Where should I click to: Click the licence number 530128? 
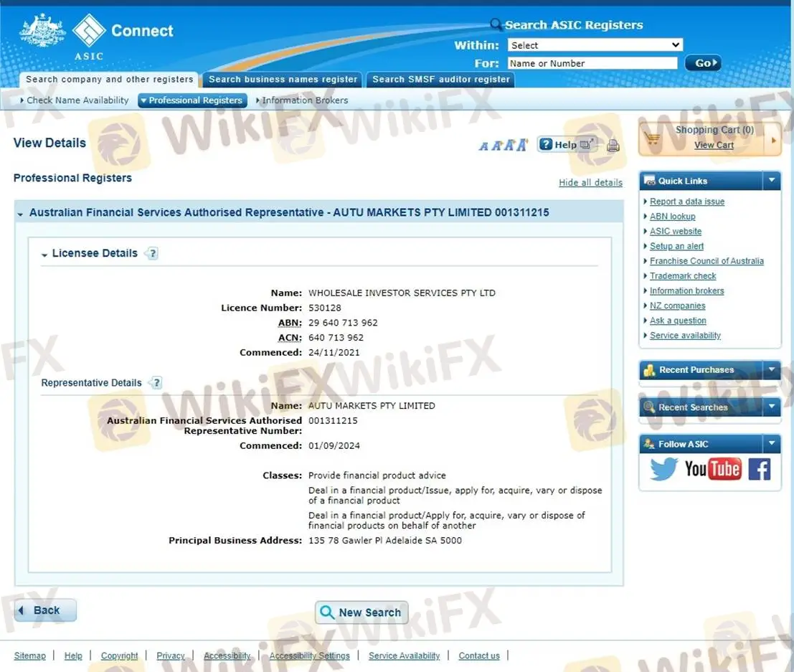325,308
